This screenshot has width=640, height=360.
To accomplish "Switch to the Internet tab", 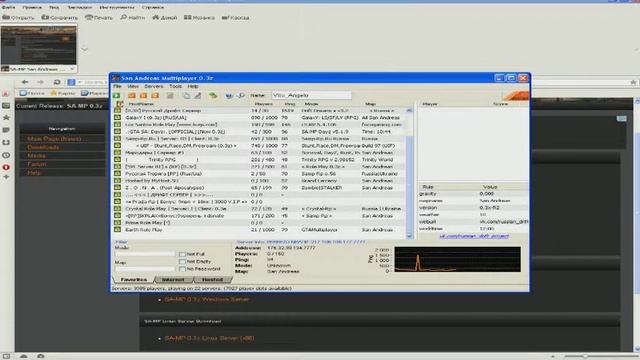I will tap(173, 280).
